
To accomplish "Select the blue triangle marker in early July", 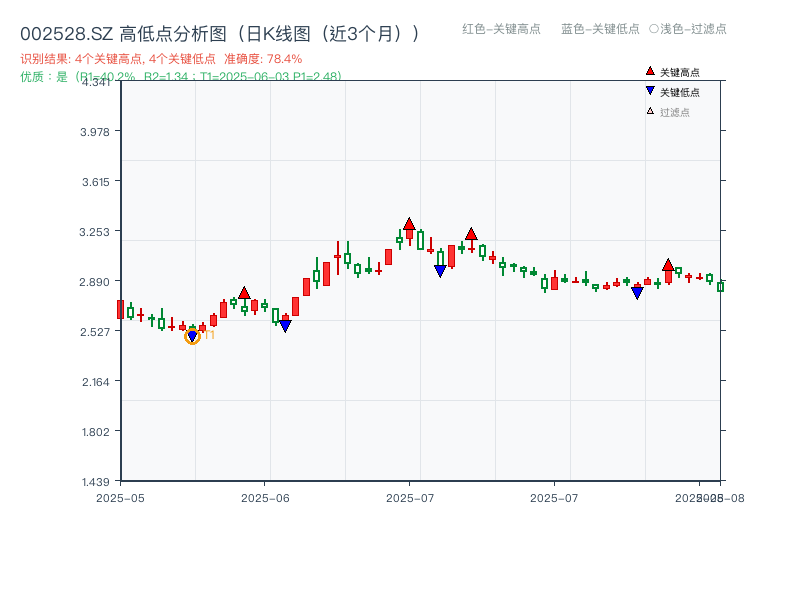I will click(440, 270).
